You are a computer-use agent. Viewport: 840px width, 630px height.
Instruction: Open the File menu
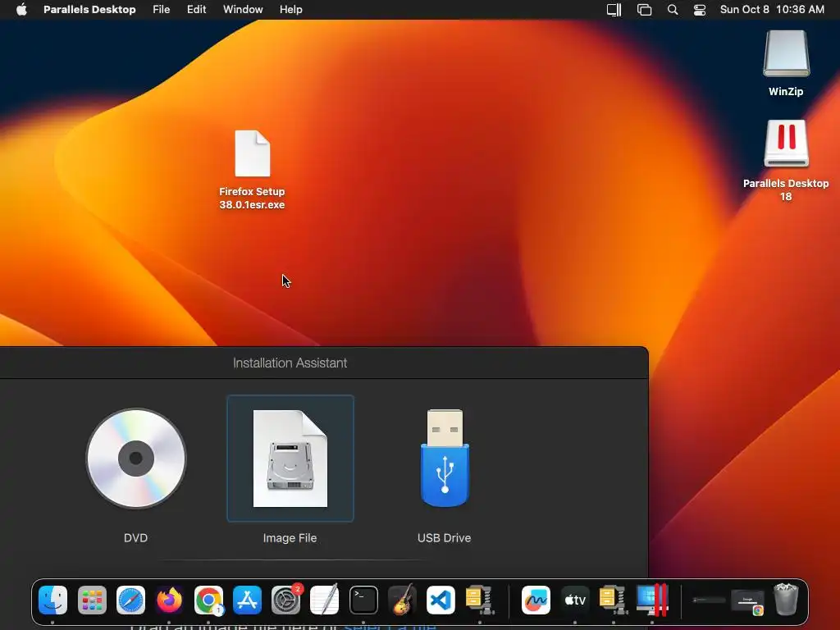tap(162, 10)
